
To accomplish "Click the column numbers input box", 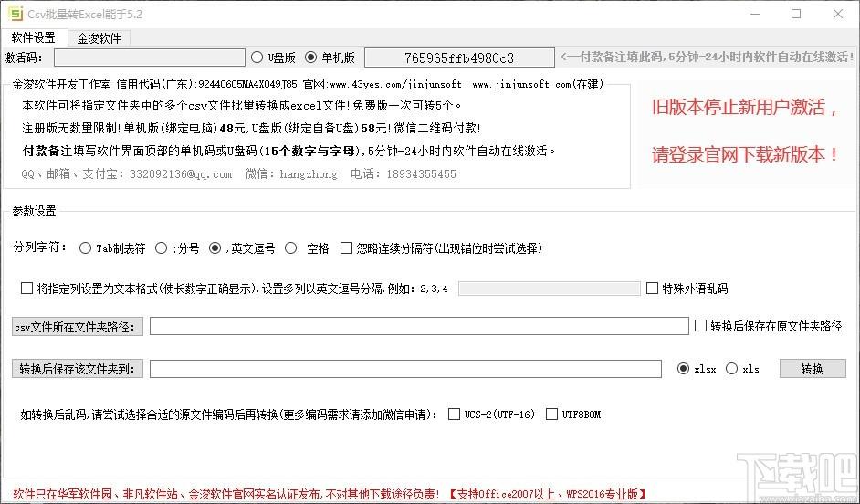I will pos(549,289).
